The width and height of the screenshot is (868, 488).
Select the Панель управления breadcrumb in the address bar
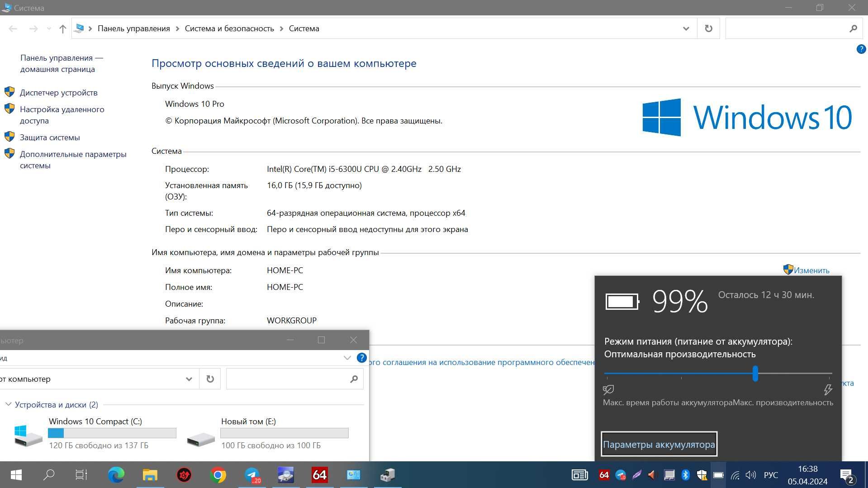(134, 28)
